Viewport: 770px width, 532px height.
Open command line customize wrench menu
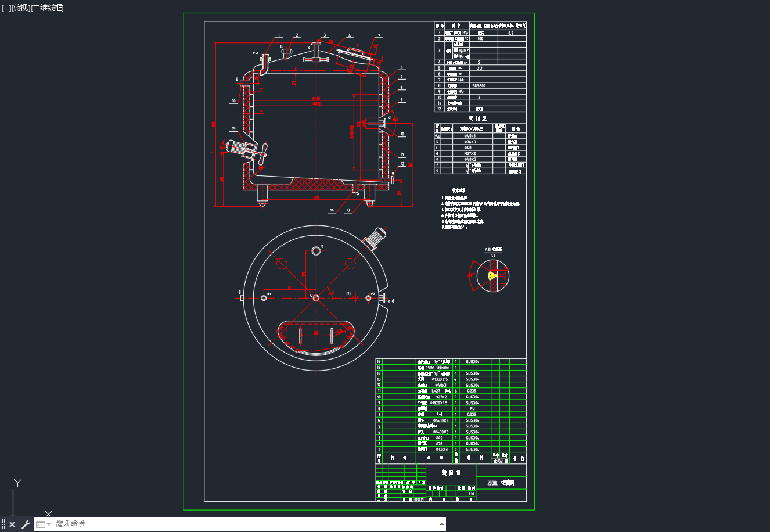(x=26, y=524)
